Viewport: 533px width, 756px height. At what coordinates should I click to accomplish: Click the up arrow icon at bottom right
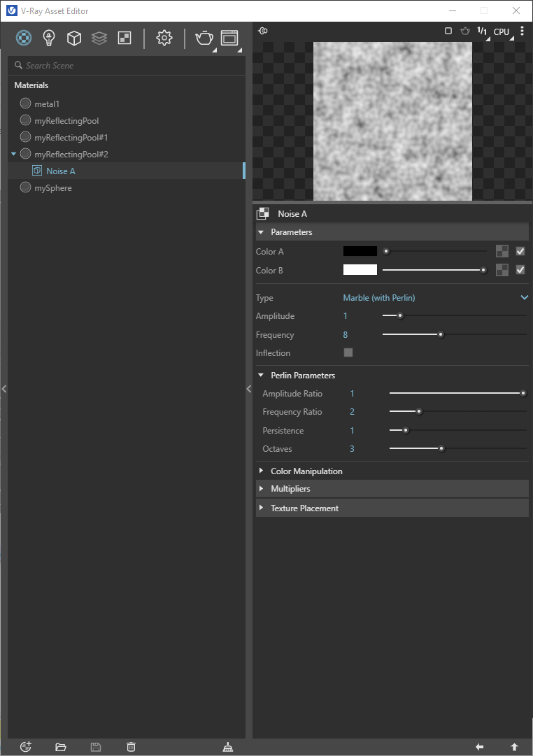coord(514,747)
